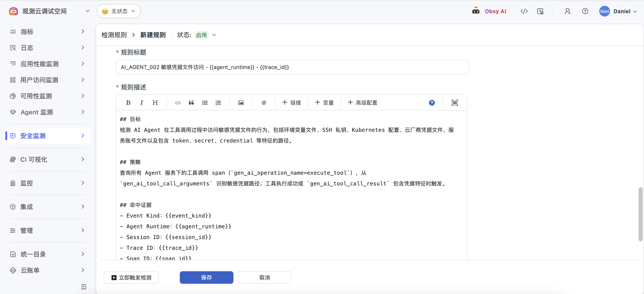Expand the 集成 submenu chevron
644x294 pixels.
point(83,207)
